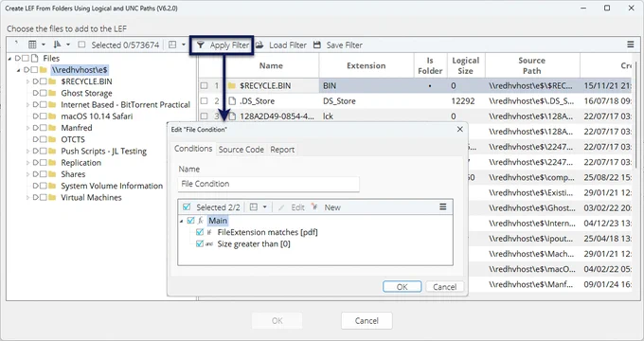Click set-include triangle icon for Replication
Viewport: 644px width, 341px height.
click(x=35, y=163)
